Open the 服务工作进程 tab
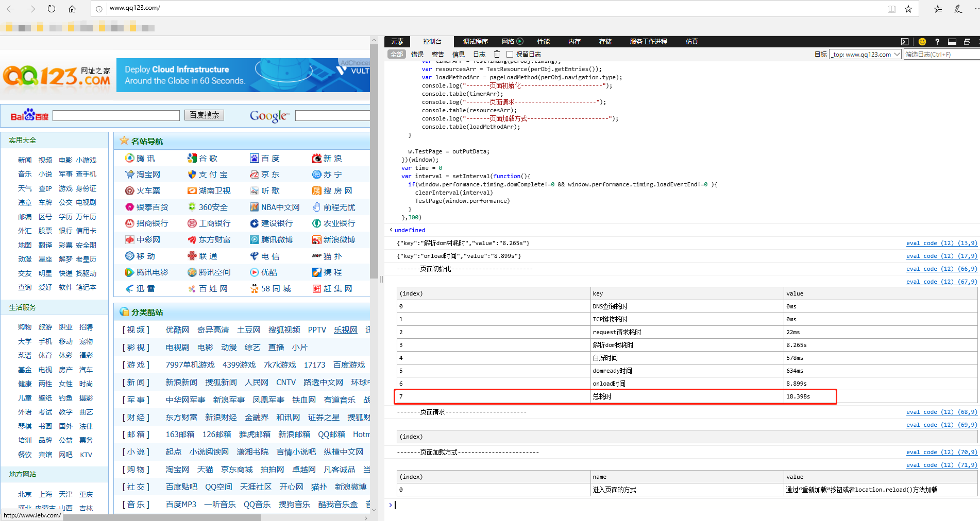 tap(648, 42)
